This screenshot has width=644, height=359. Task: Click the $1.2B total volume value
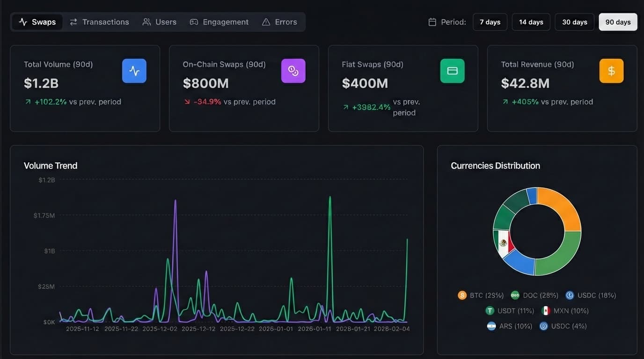41,83
